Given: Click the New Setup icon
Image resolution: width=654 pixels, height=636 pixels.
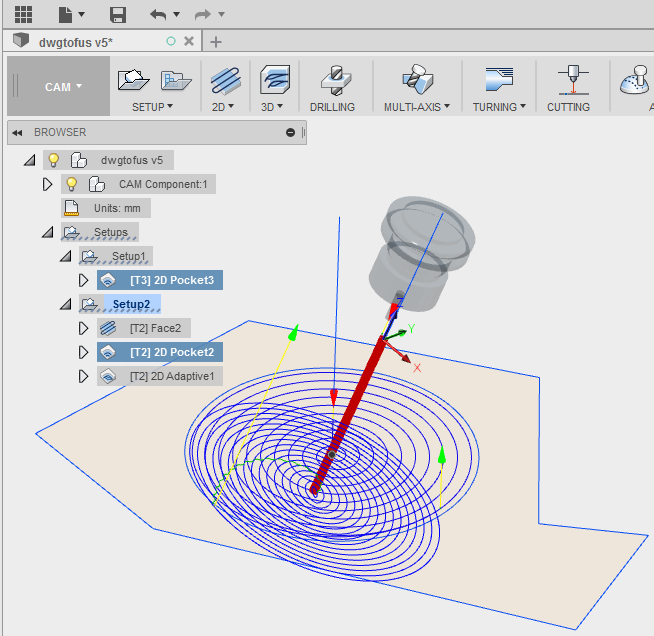Looking at the screenshot, I should click(x=133, y=80).
